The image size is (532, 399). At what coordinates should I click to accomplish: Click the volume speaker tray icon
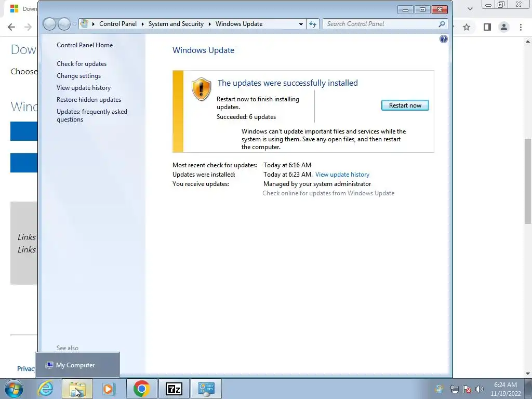(479, 389)
